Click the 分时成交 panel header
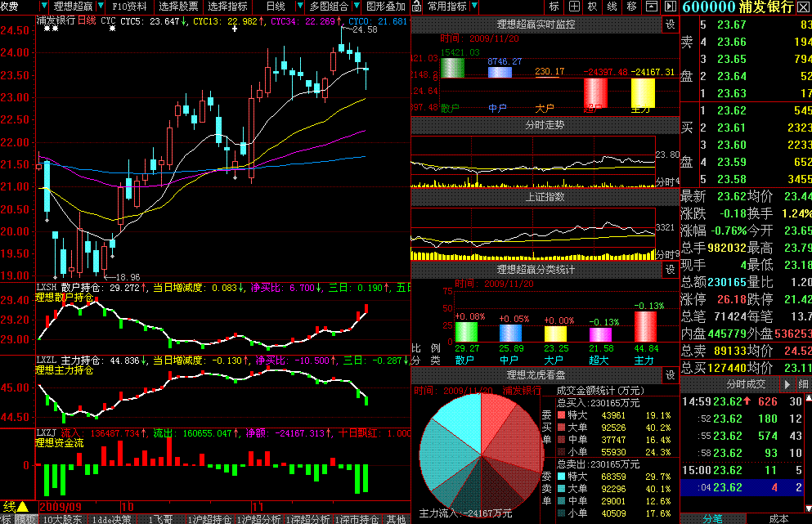 click(745, 384)
